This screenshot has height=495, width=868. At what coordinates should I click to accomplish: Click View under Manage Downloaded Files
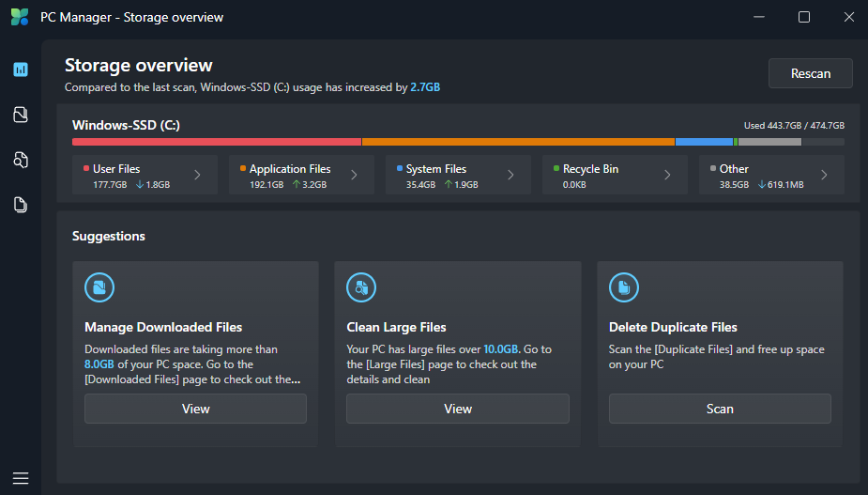(195, 409)
